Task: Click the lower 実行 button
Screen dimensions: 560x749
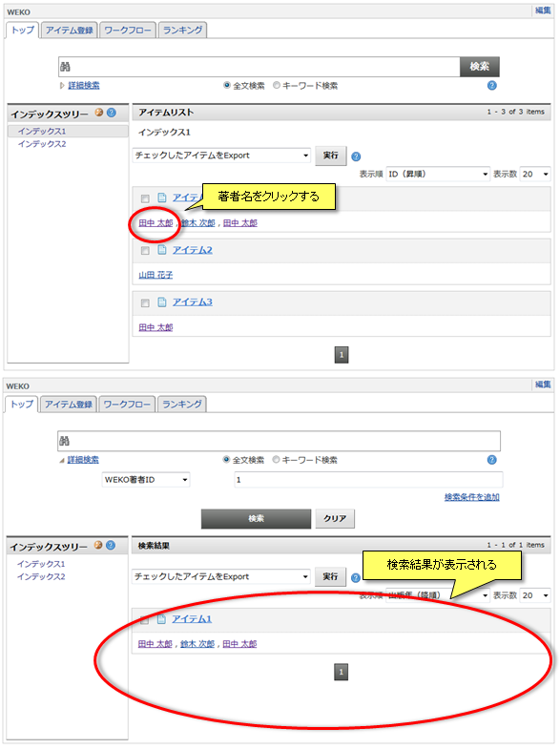Action: (330, 577)
